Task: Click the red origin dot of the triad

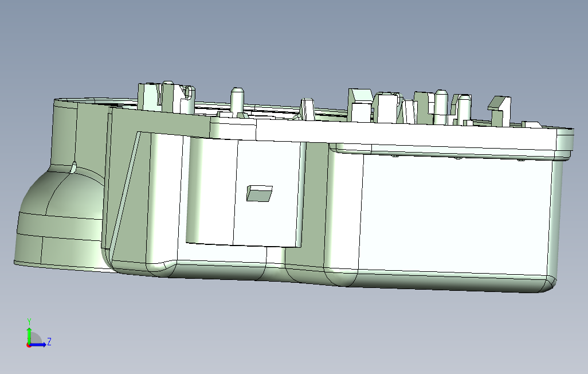Action: click(29, 345)
